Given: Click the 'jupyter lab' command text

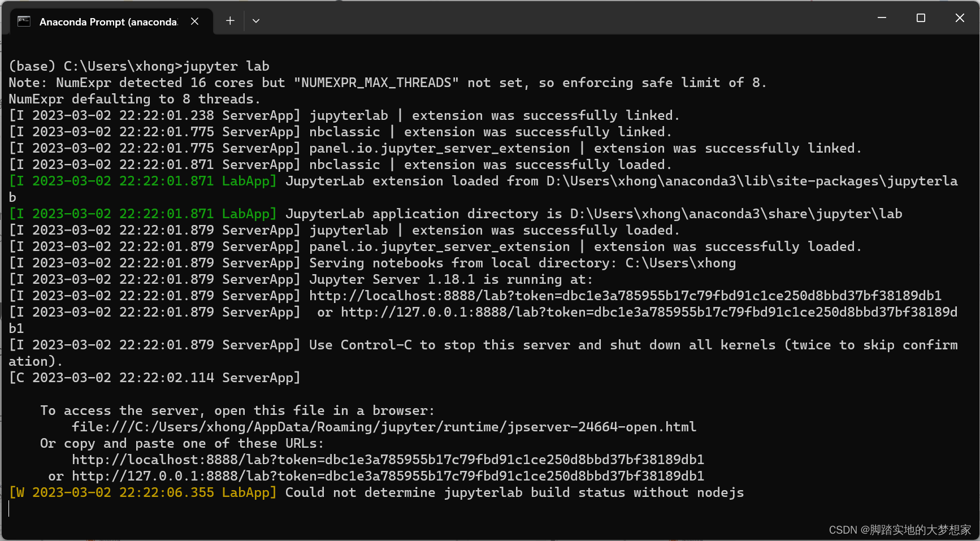Looking at the screenshot, I should pyautogui.click(x=226, y=66).
